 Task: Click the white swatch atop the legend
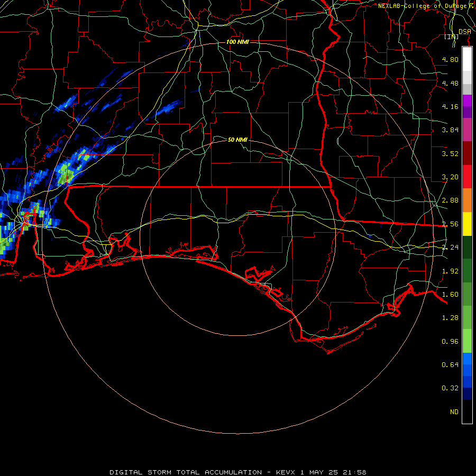tap(467, 59)
